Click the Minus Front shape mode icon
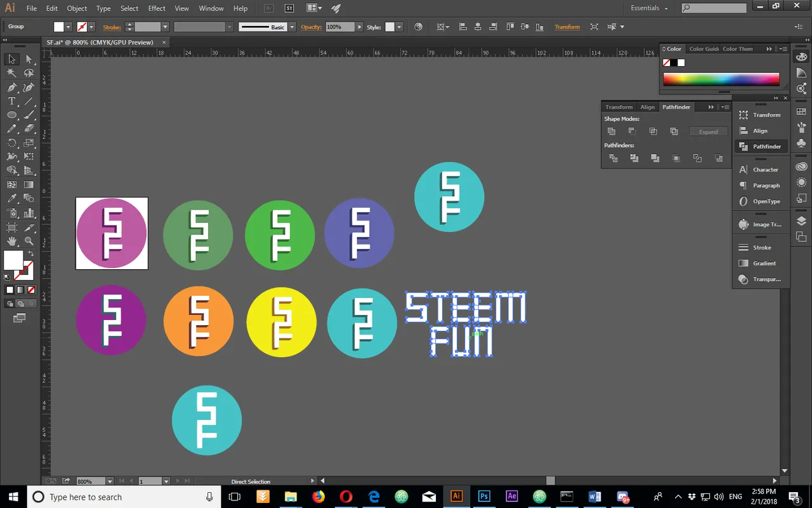 pyautogui.click(x=632, y=131)
